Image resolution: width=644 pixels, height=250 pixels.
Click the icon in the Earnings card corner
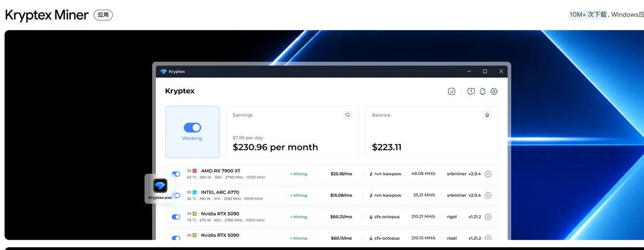pyautogui.click(x=348, y=115)
